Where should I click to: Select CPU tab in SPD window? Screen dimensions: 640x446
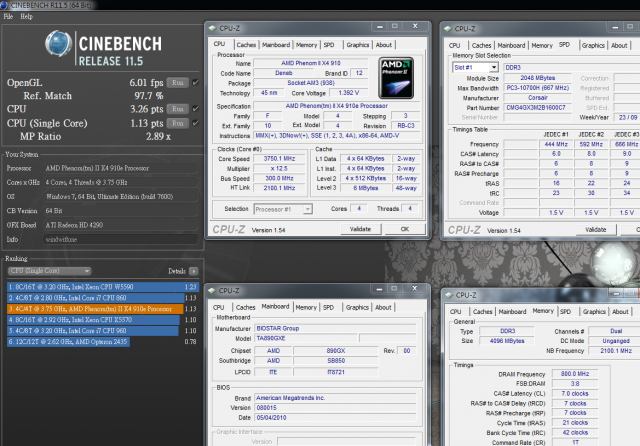pos(454,45)
